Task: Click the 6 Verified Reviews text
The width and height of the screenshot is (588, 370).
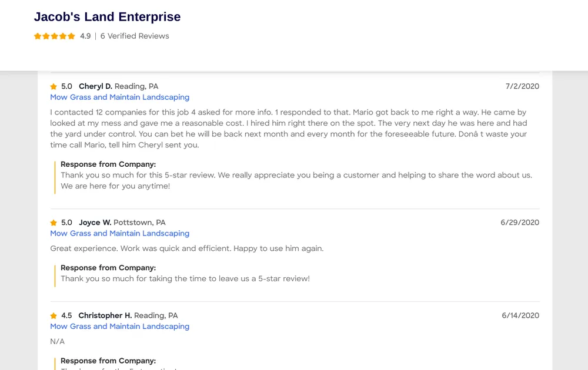Action: (135, 36)
